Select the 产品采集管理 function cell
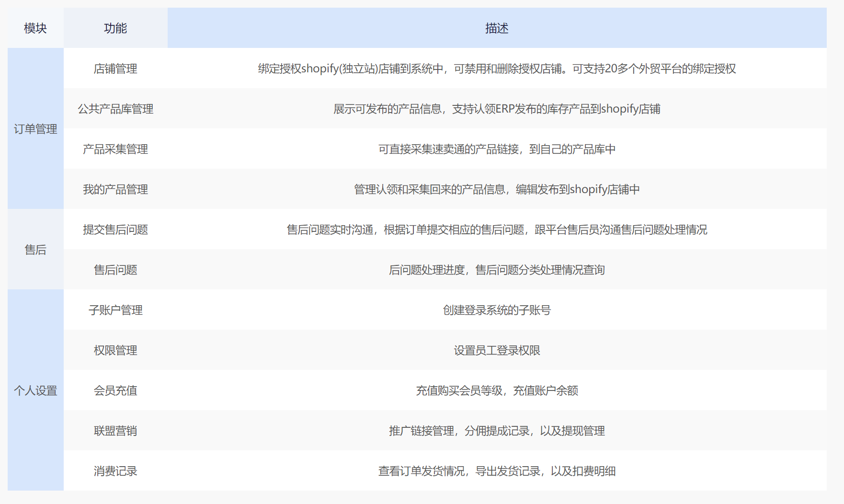Screen dimensions: 844x504 click(x=115, y=149)
